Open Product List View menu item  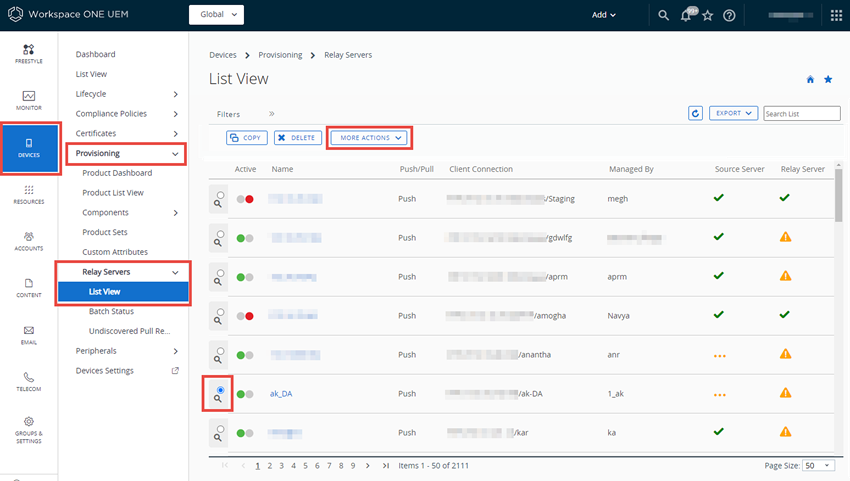(x=113, y=193)
